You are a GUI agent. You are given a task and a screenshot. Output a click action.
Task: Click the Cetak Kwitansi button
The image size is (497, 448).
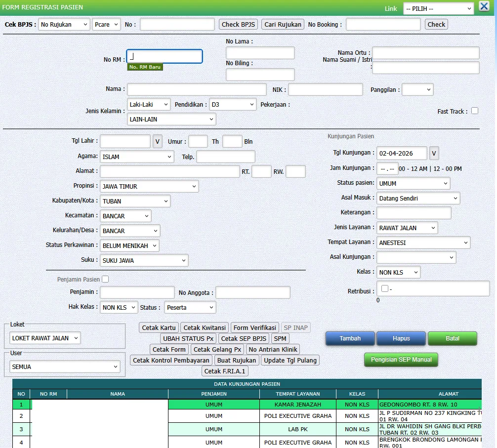pyautogui.click(x=205, y=327)
